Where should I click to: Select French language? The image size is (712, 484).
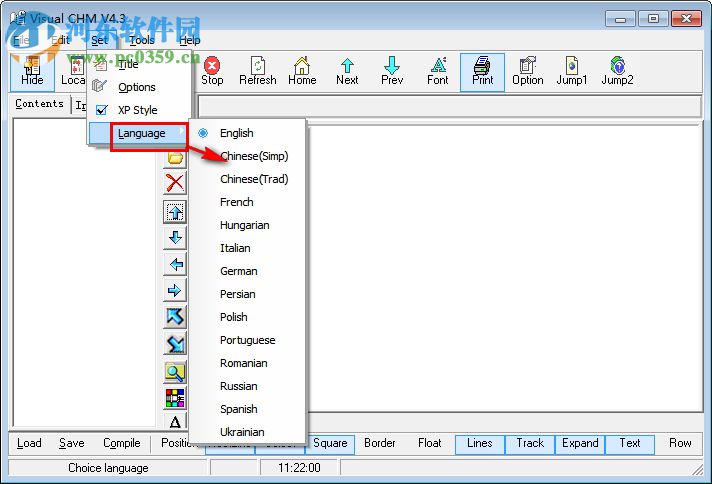[248, 202]
